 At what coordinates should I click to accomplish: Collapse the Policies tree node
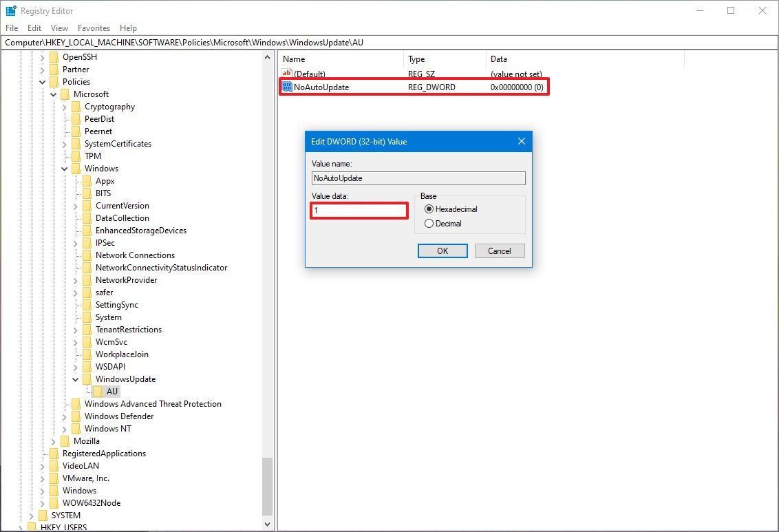point(42,82)
